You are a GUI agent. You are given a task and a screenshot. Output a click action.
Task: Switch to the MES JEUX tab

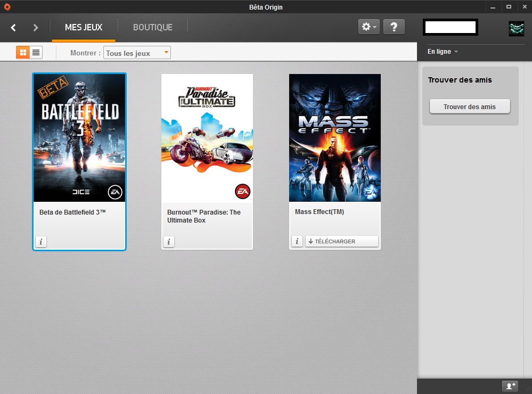(84, 27)
